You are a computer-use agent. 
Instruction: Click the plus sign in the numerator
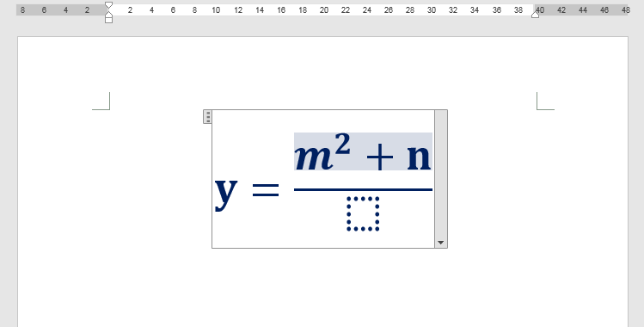pyautogui.click(x=379, y=157)
